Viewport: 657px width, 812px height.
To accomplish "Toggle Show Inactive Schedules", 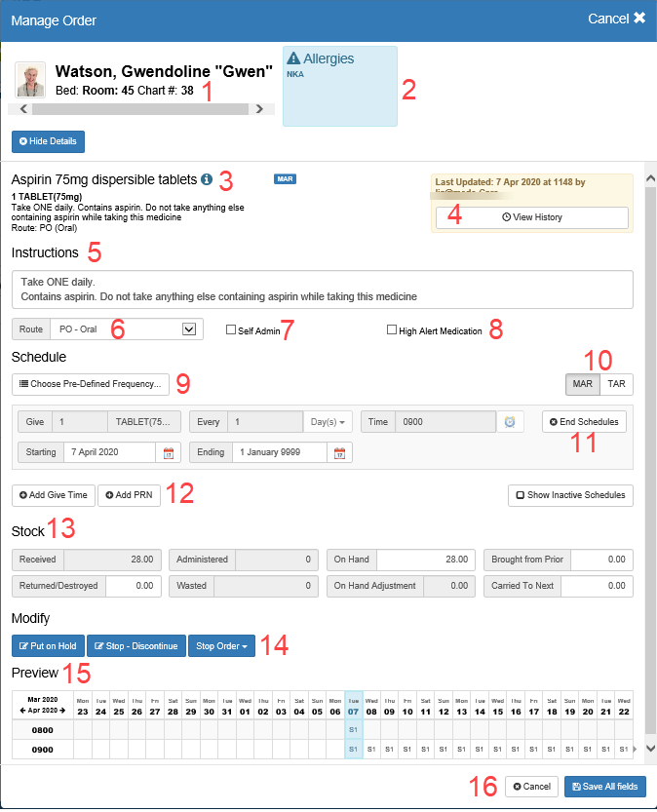I will (570, 495).
